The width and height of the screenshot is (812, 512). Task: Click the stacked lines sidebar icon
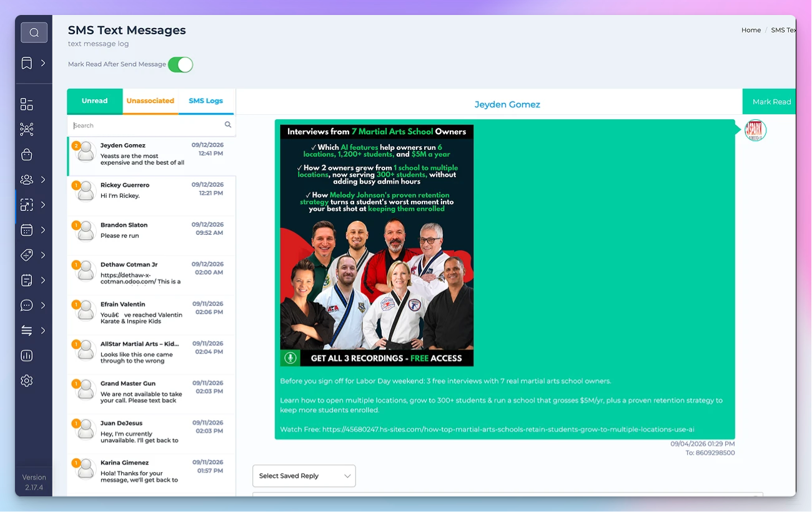(x=27, y=330)
